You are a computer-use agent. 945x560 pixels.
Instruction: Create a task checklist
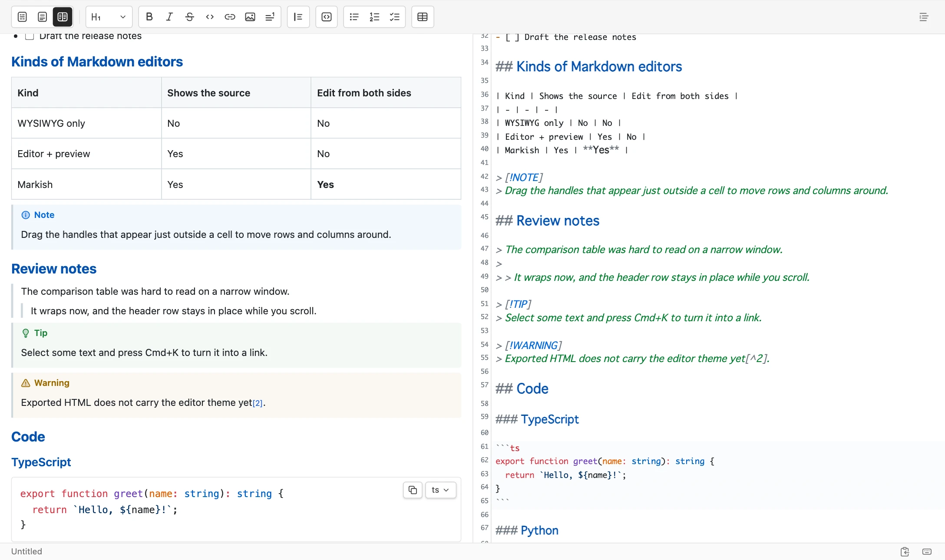(x=395, y=17)
